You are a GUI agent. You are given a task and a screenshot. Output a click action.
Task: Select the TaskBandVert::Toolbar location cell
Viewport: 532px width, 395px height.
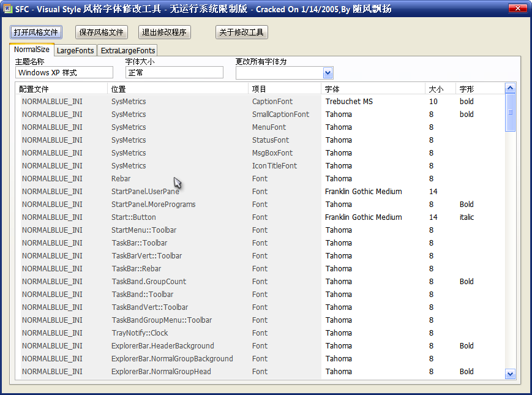click(149, 308)
